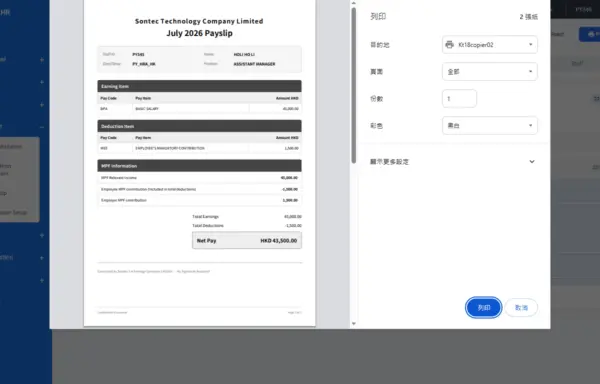Open the 目的地 destination dropdown Kt18copier02
Image resolution: width=600 pixels, height=384 pixels.
point(489,45)
